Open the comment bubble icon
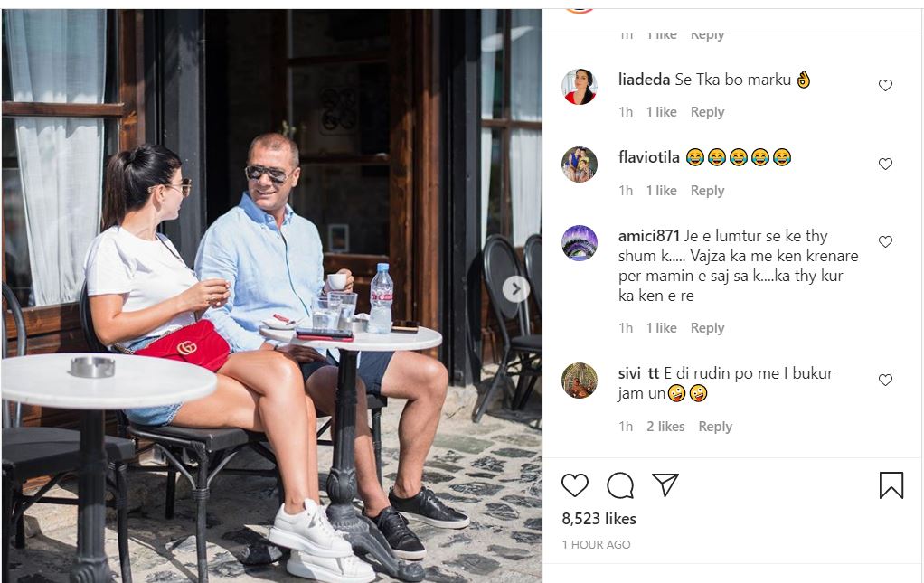The width and height of the screenshot is (924, 583). tap(620, 485)
